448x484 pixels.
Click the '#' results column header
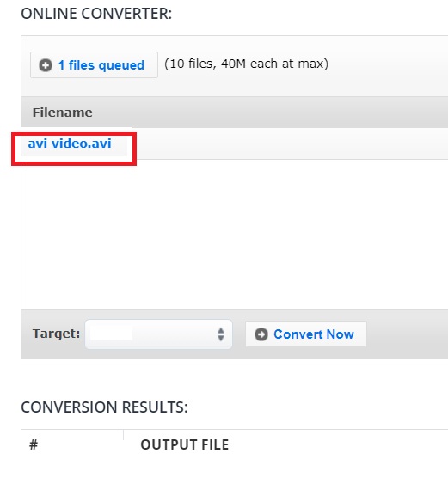pos(34,444)
